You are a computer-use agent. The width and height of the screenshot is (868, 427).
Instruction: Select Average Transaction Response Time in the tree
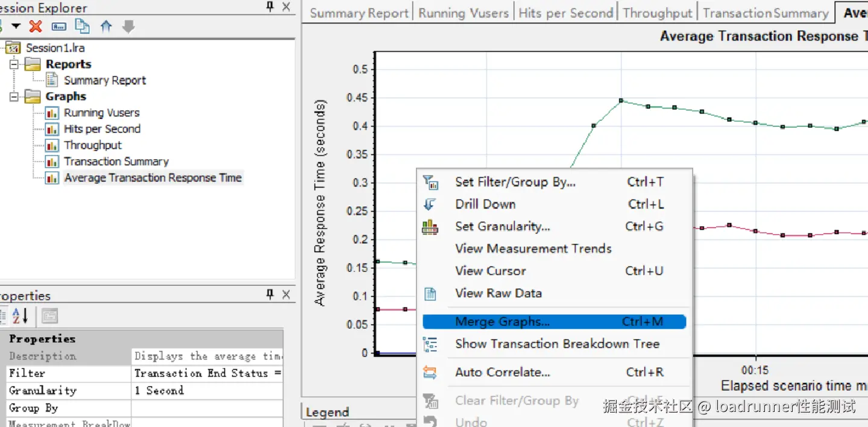(x=153, y=178)
